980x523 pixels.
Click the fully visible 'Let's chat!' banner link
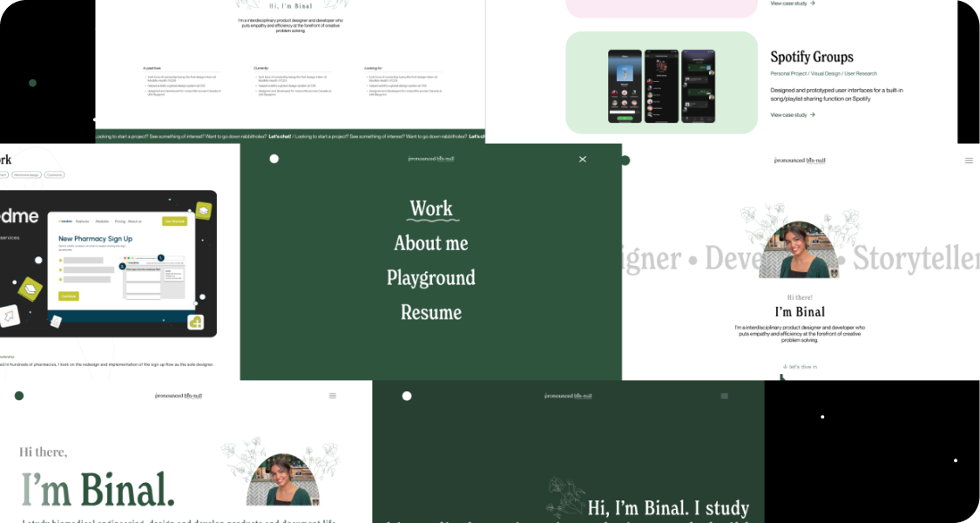[280, 136]
